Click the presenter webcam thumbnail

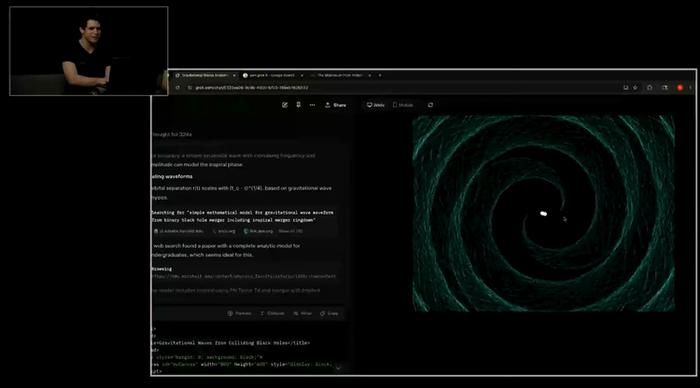(89, 51)
